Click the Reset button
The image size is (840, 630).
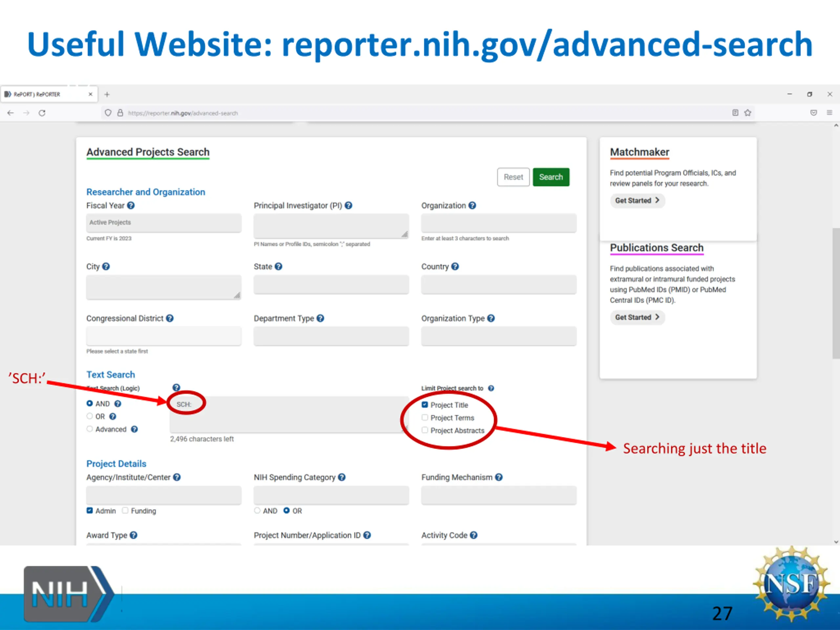point(513,177)
